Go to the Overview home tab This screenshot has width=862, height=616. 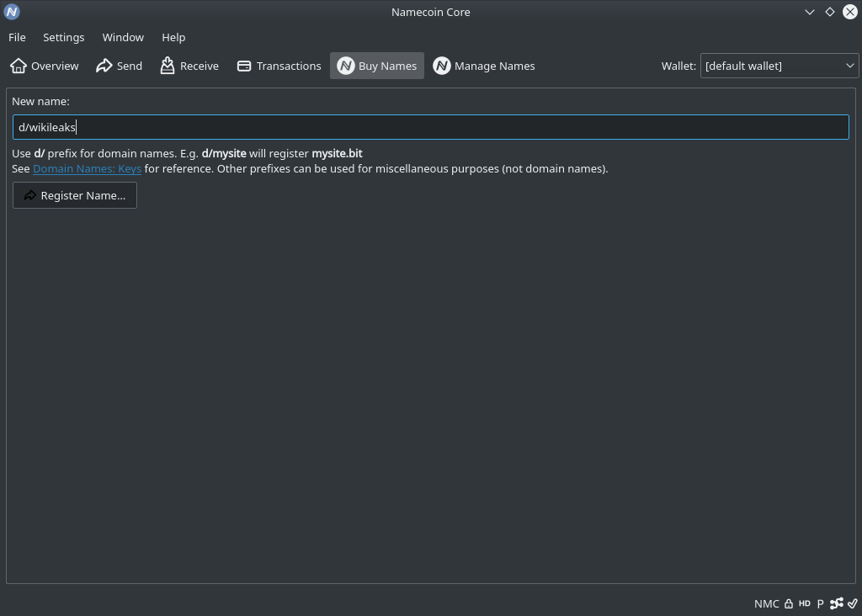point(45,66)
